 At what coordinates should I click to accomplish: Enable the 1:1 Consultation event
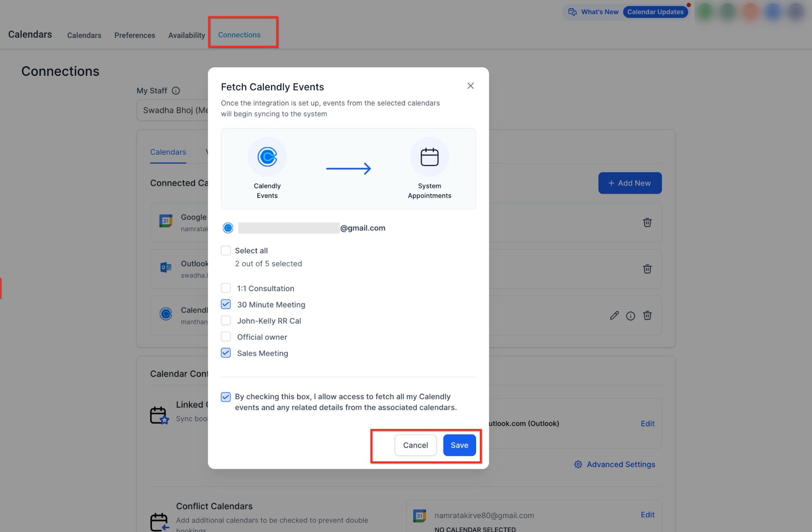[226, 288]
